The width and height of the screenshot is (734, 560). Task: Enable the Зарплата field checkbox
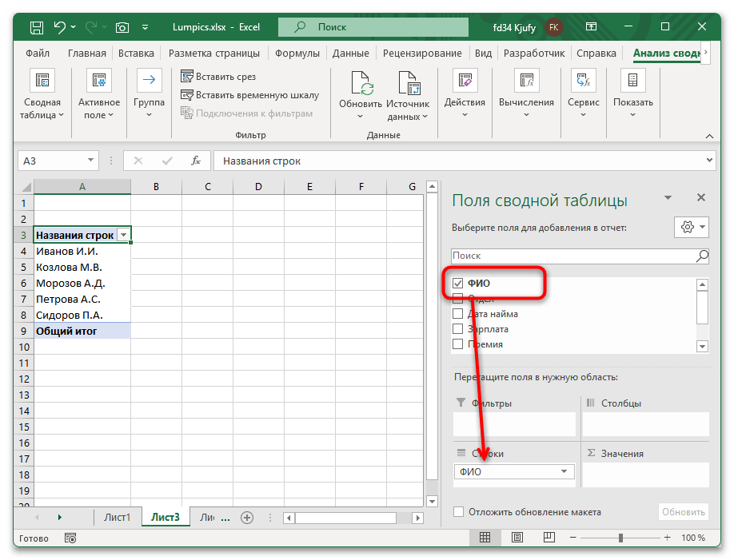(x=458, y=328)
